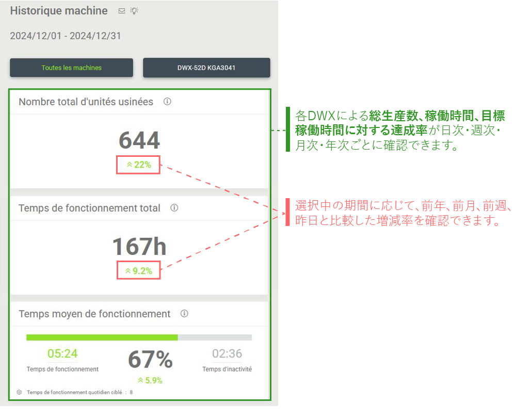This screenshot has width=516, height=420.
Task: Click the envelope icon beside Historique machine
Action: [122, 11]
